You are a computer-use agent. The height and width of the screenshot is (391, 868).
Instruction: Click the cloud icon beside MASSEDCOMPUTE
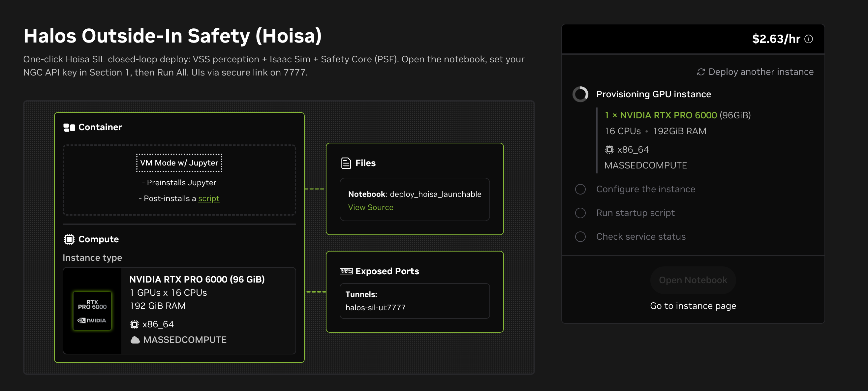click(135, 340)
